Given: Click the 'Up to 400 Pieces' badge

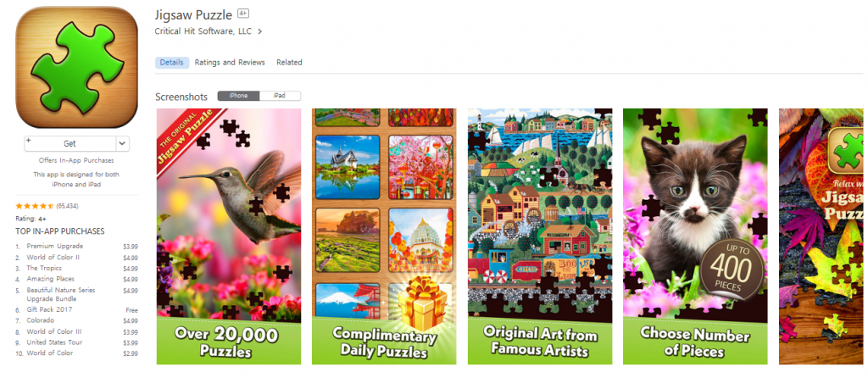Looking at the screenshot, I should [x=730, y=270].
